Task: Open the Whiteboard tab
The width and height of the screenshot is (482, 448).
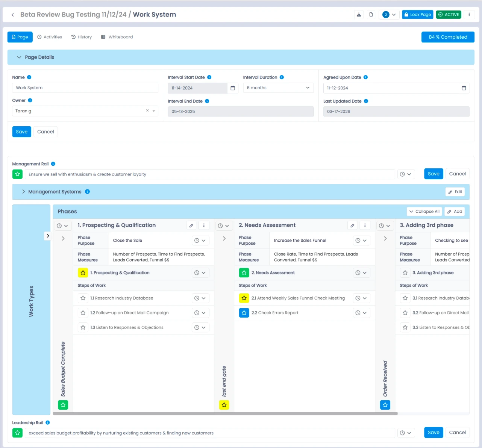Action: pos(117,37)
